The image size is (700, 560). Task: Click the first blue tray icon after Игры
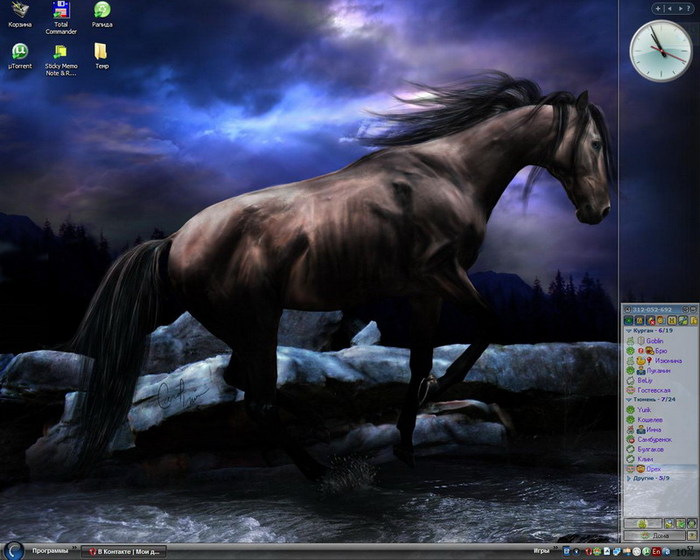(567, 551)
